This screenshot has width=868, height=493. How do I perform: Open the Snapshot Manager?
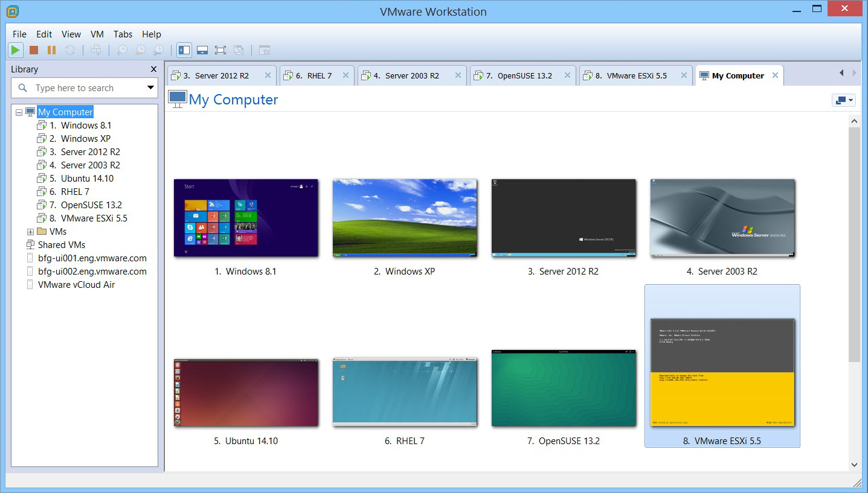click(158, 50)
